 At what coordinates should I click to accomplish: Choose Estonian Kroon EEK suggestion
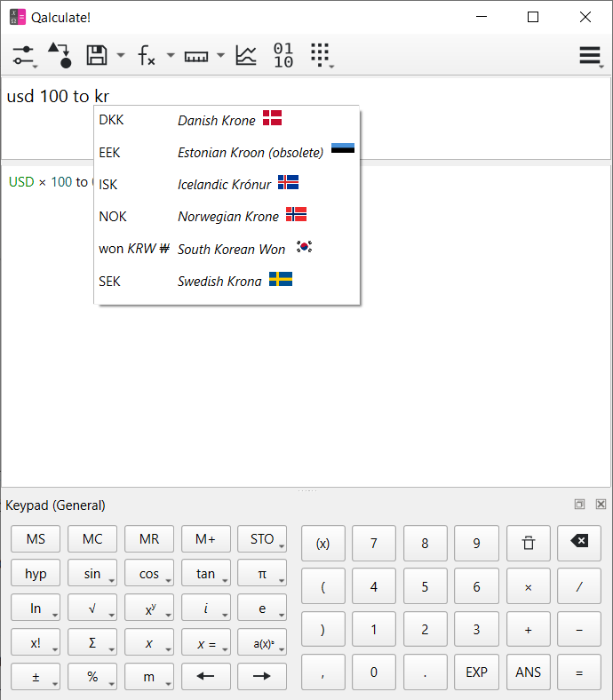[227, 152]
